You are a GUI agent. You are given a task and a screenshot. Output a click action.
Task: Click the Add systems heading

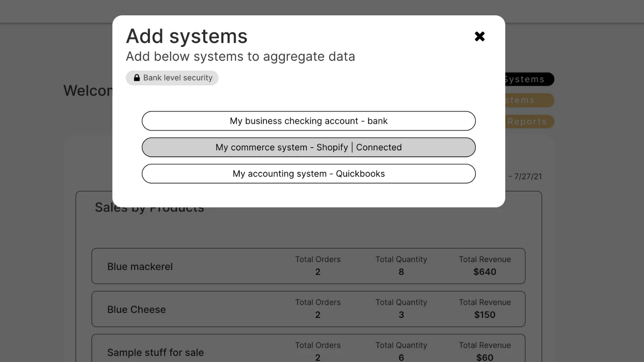coord(187,37)
